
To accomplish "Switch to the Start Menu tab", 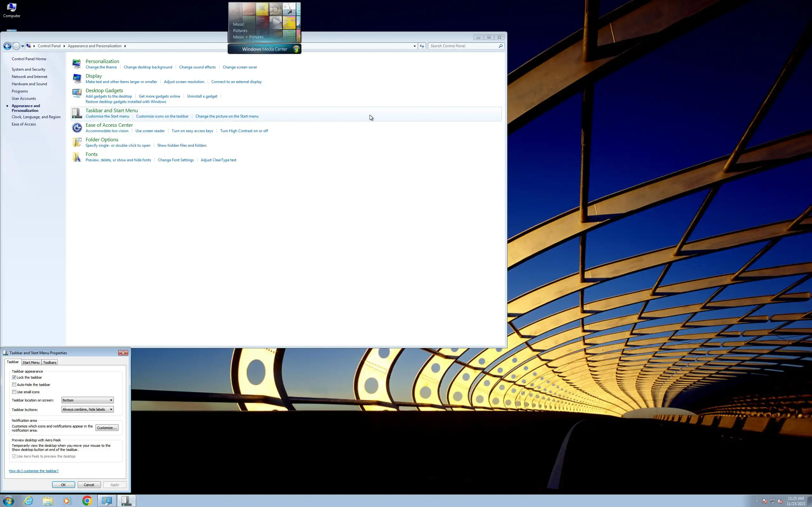I will [x=31, y=363].
